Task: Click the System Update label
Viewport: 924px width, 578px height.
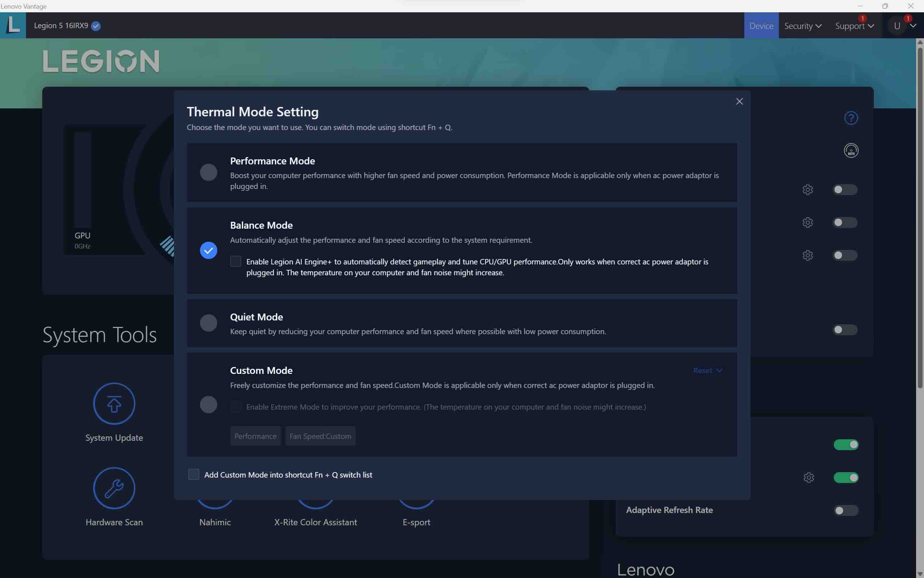Action: click(114, 438)
